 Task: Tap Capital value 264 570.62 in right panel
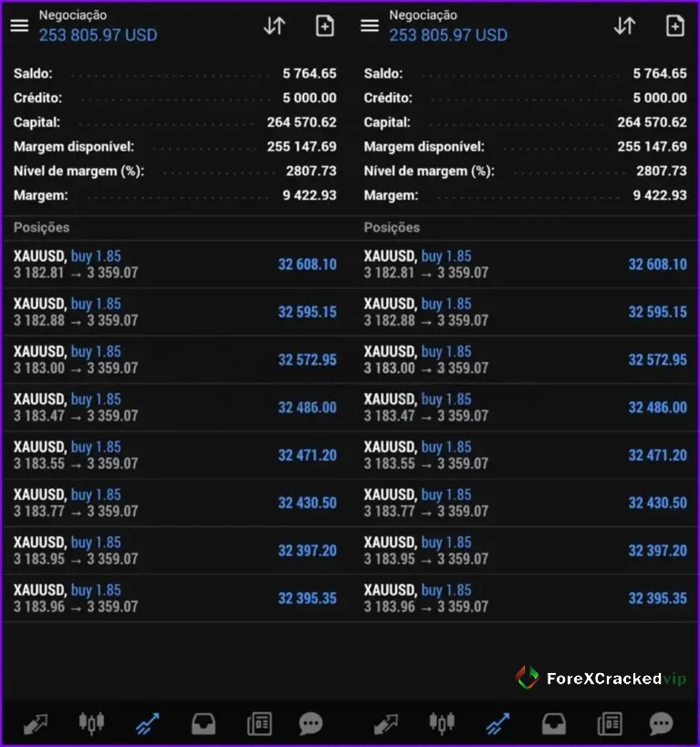653,122
